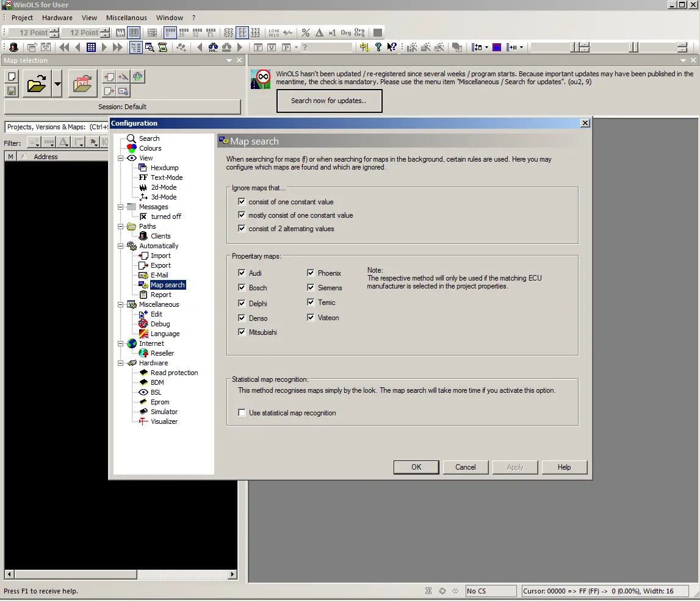Uncheck the Siemens checkbox
The image size is (700, 602).
click(311, 288)
